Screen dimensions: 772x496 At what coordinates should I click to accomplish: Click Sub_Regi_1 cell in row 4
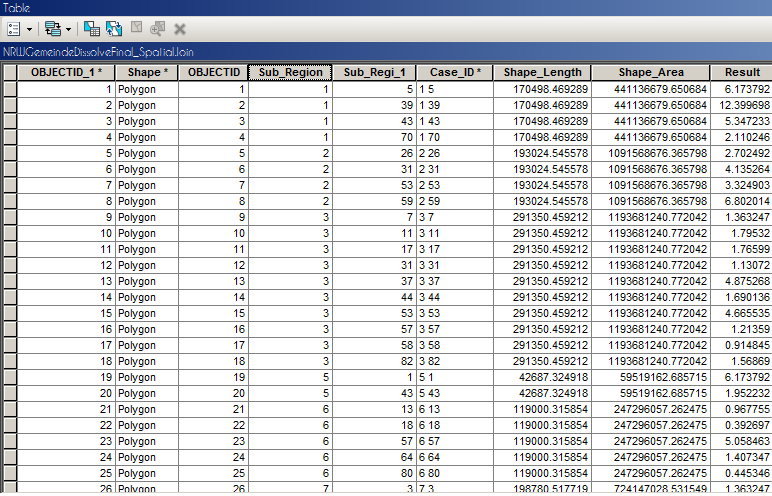374,137
